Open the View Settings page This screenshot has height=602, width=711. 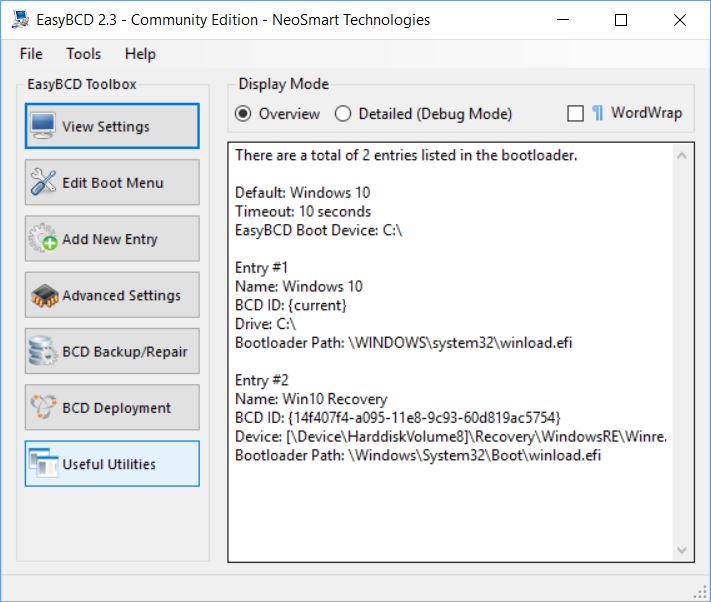click(x=112, y=126)
